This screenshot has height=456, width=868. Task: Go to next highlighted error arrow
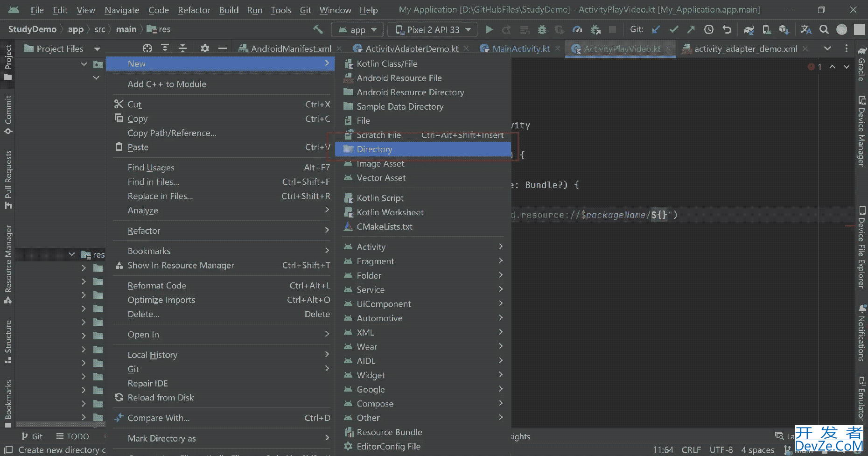click(847, 67)
